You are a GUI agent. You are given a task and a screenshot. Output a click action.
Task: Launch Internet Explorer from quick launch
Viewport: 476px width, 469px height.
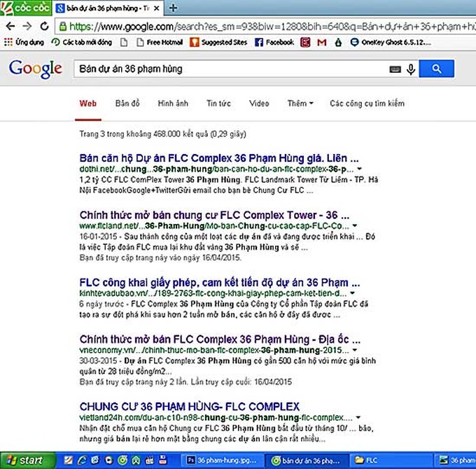(x=81, y=461)
